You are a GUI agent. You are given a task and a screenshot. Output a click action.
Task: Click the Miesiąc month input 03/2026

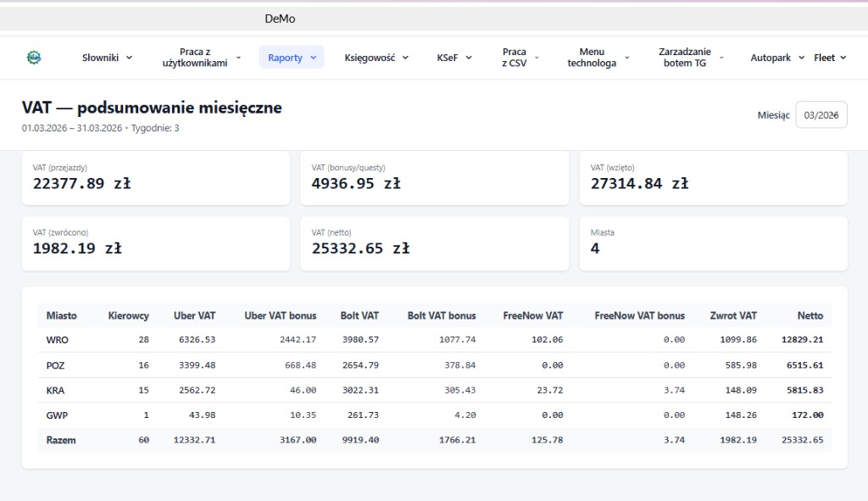coord(821,115)
